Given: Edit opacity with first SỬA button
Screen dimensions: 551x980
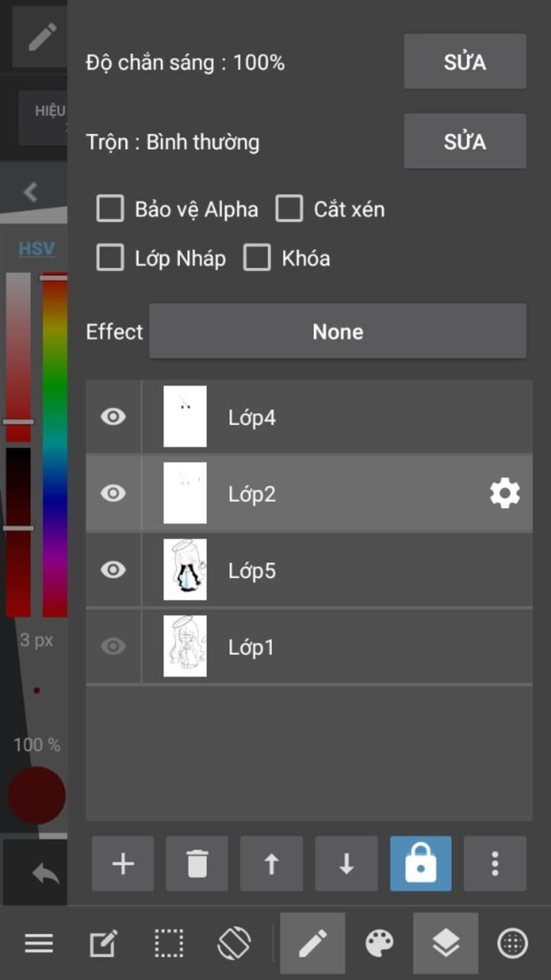Looking at the screenshot, I should [465, 61].
